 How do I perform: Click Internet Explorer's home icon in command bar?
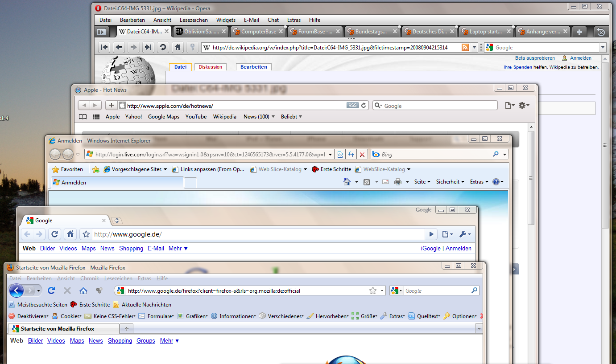(x=347, y=182)
